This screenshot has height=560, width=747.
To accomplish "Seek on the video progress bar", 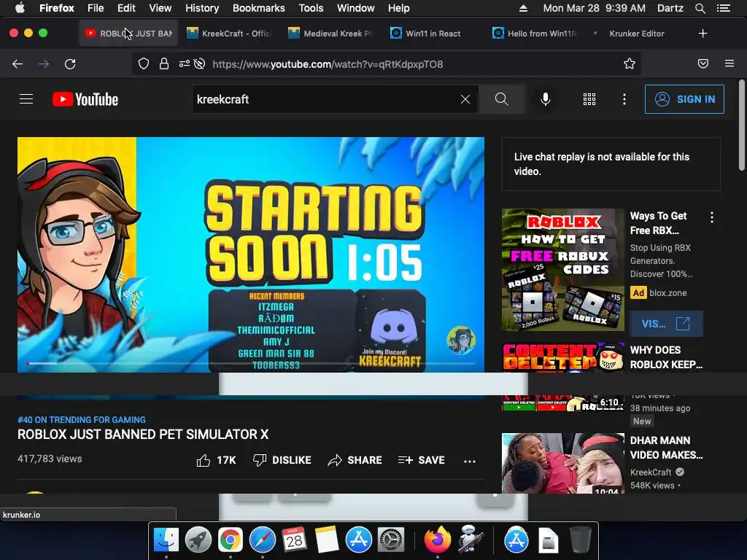I will click(251, 363).
